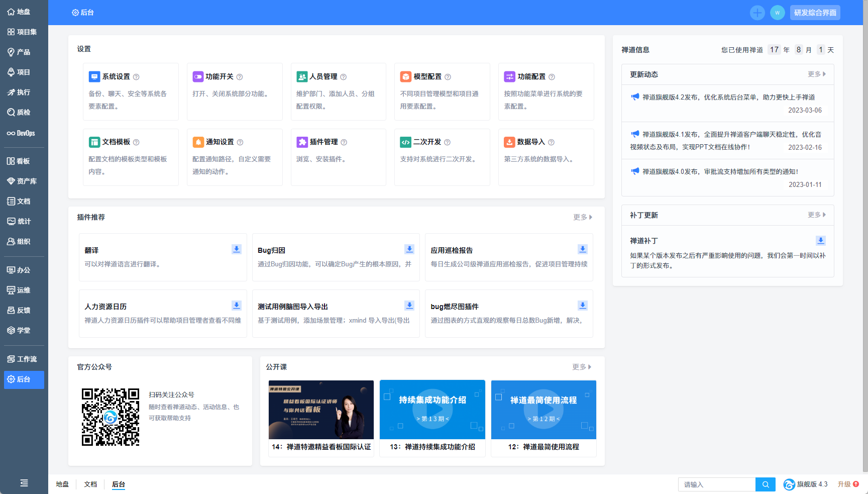Image resolution: width=868 pixels, height=494 pixels.
Task: Open 统计 in the sidebar
Action: point(24,221)
